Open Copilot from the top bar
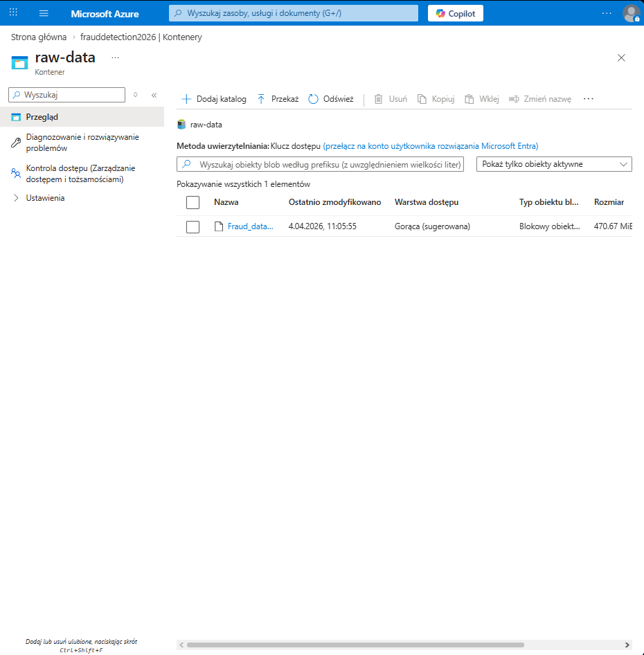The width and height of the screenshot is (644, 655). [x=456, y=13]
